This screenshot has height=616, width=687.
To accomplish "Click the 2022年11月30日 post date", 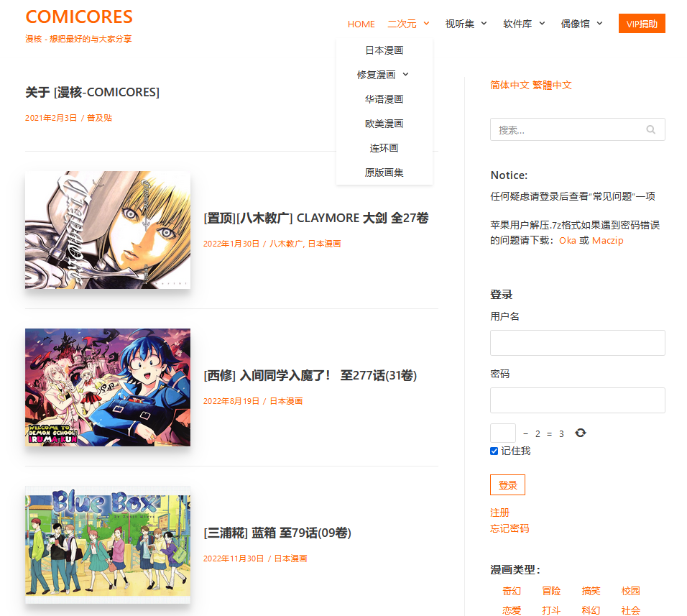I will coord(234,558).
